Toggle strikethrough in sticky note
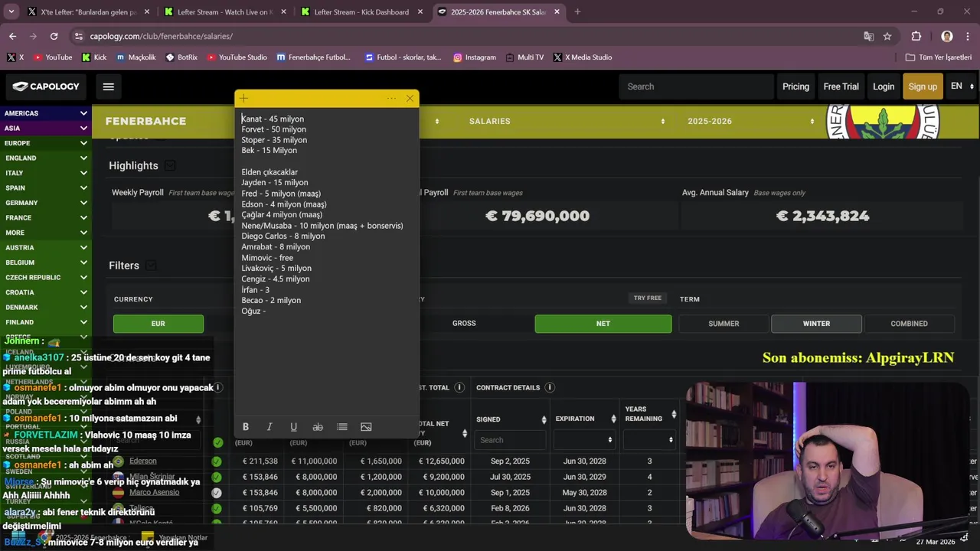 click(318, 427)
